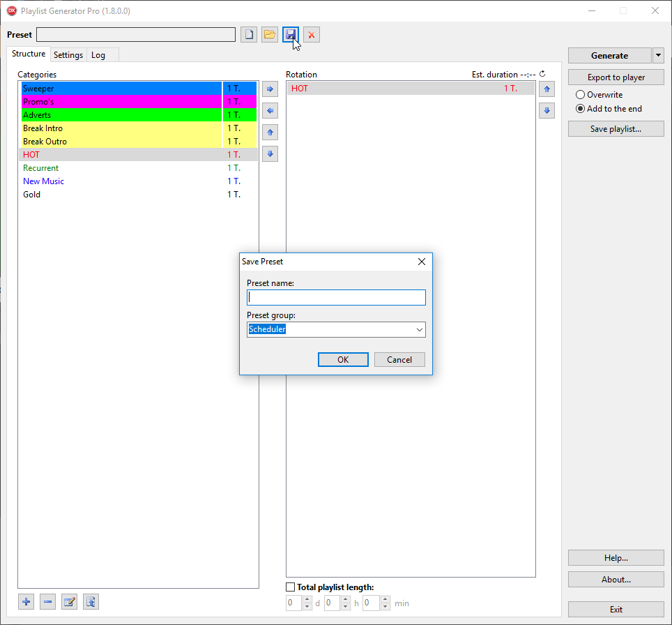Viewport: 672px width, 625px height.
Task: Remove from rotation using left arrow icon
Action: pos(270,111)
